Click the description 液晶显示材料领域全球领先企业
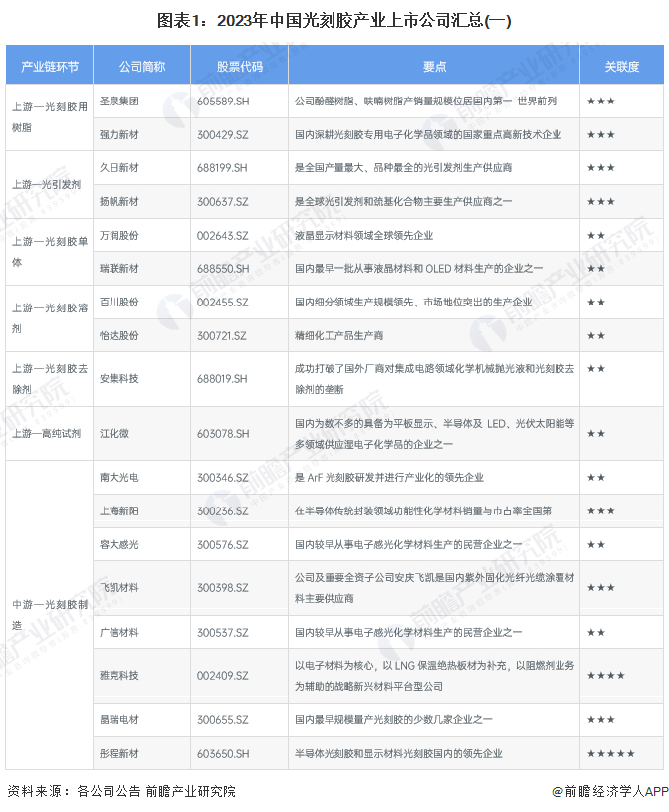 coord(363,235)
